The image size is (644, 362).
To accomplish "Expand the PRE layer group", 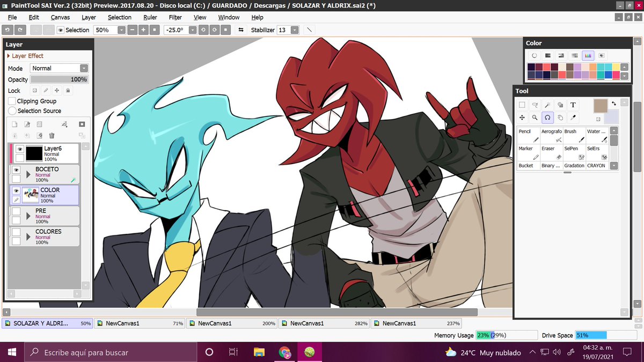I will pos(28,216).
